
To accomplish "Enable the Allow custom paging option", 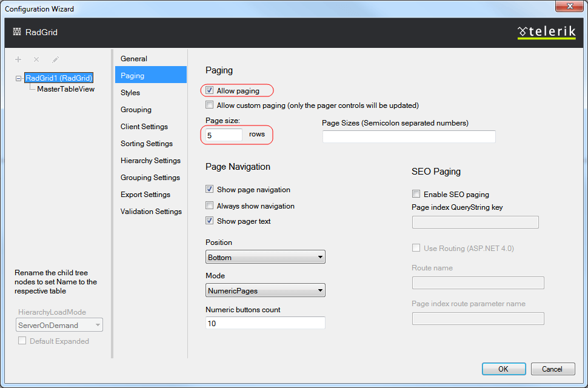I will coord(209,104).
